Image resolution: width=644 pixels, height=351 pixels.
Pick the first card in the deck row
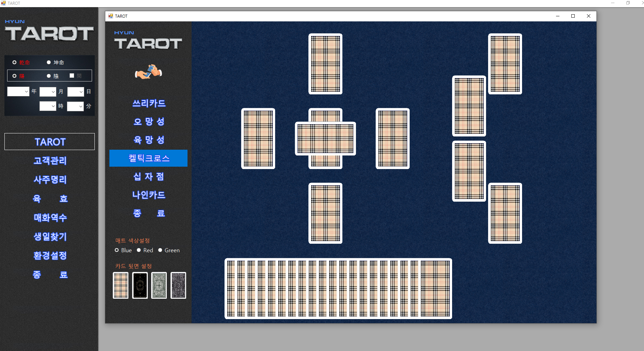tap(230, 289)
